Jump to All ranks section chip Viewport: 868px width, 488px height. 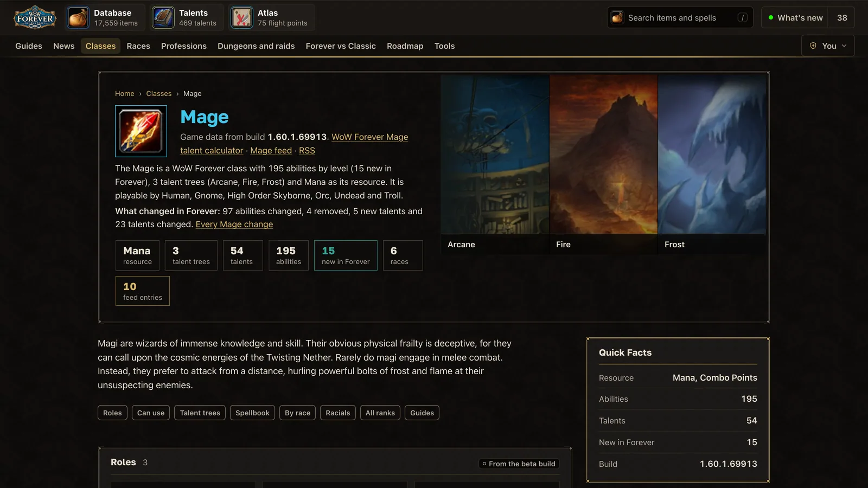(380, 413)
